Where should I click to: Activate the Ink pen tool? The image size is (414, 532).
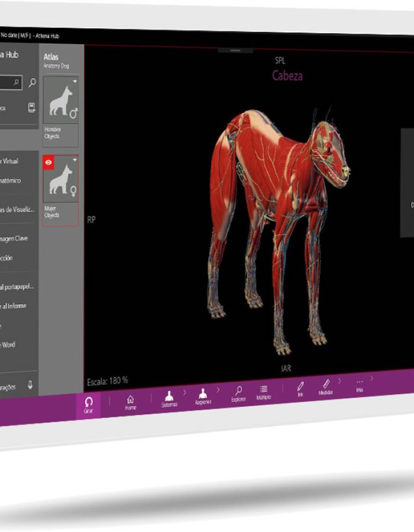tap(300, 389)
